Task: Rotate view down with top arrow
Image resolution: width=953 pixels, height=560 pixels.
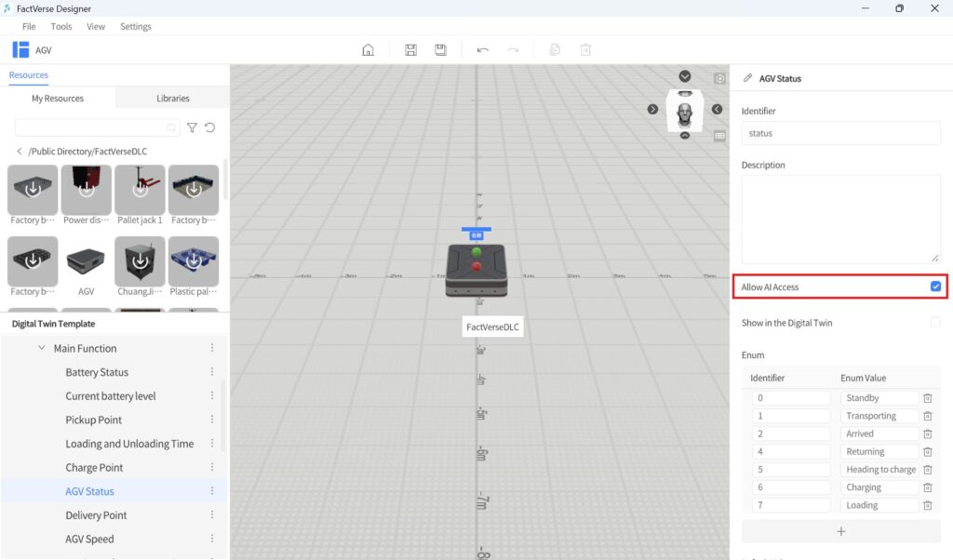Action: pyautogui.click(x=685, y=76)
